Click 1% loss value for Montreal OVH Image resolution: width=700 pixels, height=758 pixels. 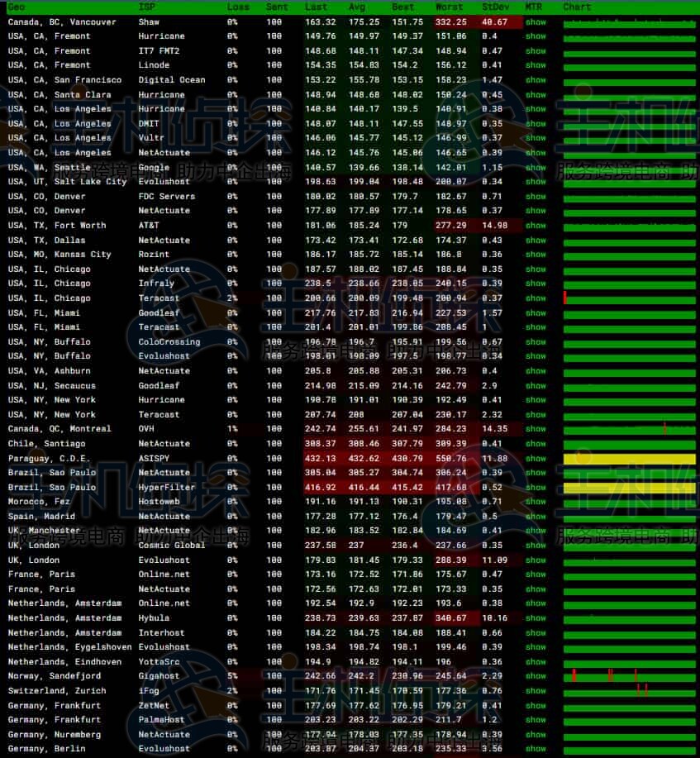pos(232,429)
